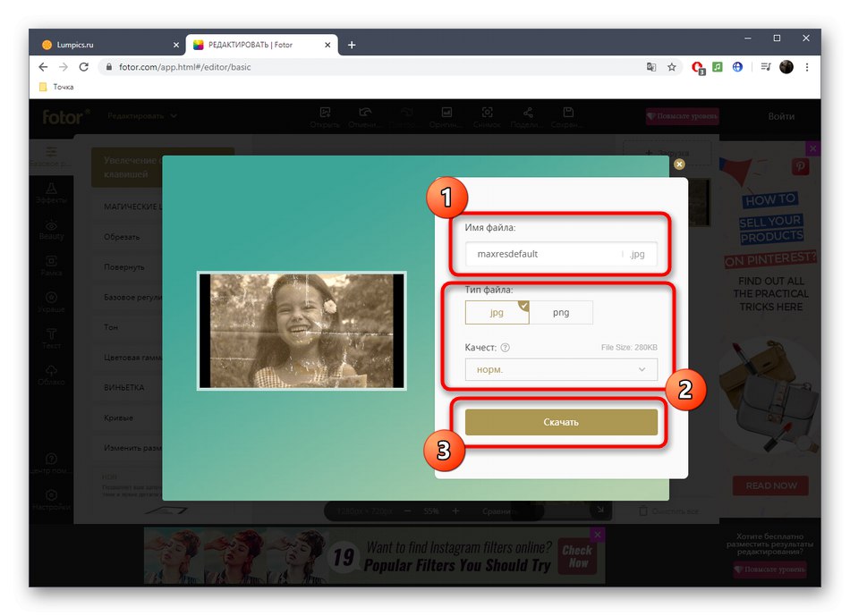
Task: Close the right Pinterest ad with X
Action: coord(812,148)
